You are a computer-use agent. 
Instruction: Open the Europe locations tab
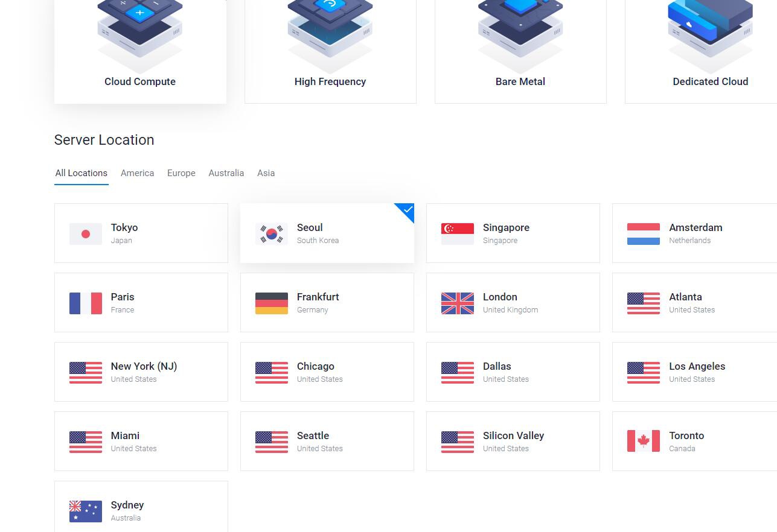point(181,173)
